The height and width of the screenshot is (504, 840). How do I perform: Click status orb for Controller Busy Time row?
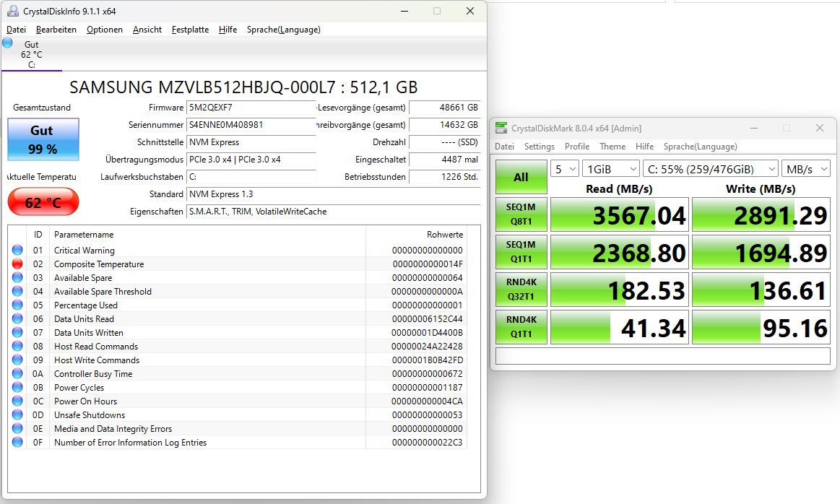tap(17, 374)
